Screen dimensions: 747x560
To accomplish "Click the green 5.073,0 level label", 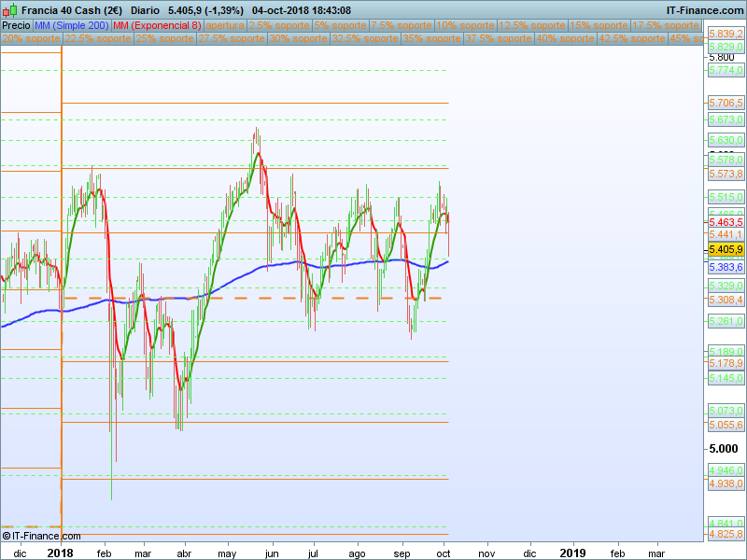I will click(726, 411).
